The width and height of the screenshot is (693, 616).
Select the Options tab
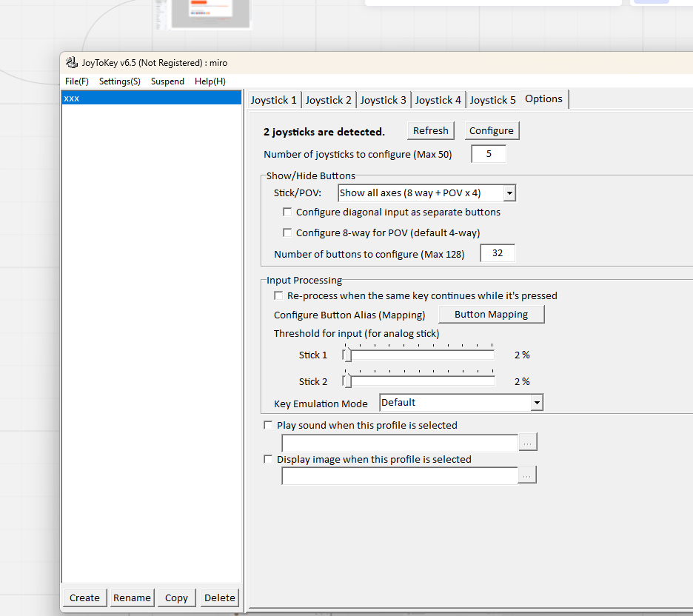click(544, 99)
